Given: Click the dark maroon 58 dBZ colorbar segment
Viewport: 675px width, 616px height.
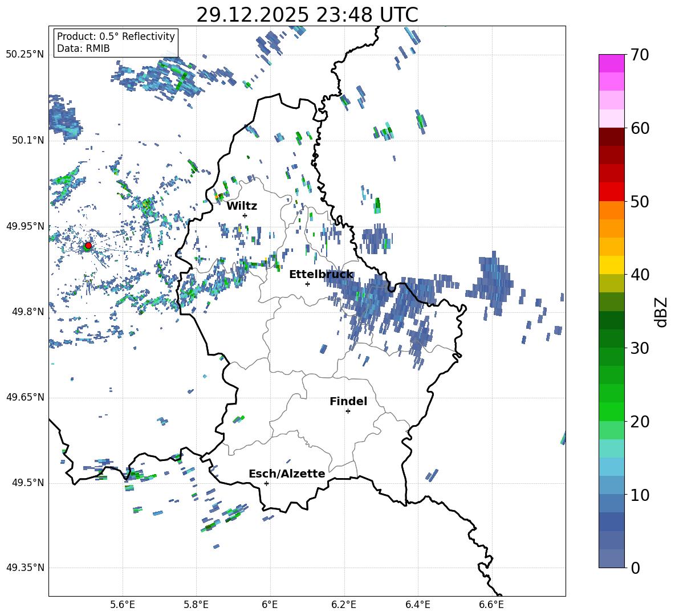Looking at the screenshot, I should pos(611,137).
